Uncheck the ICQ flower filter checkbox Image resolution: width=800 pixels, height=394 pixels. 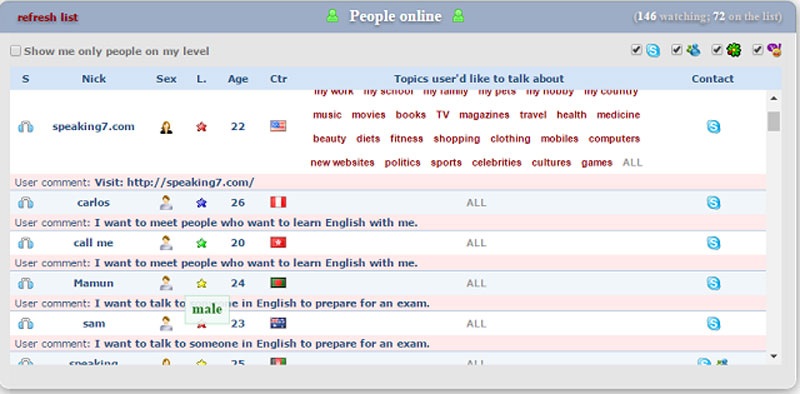pos(717,50)
